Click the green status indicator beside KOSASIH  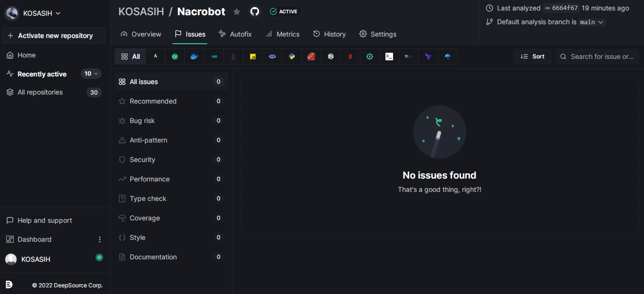tap(99, 257)
